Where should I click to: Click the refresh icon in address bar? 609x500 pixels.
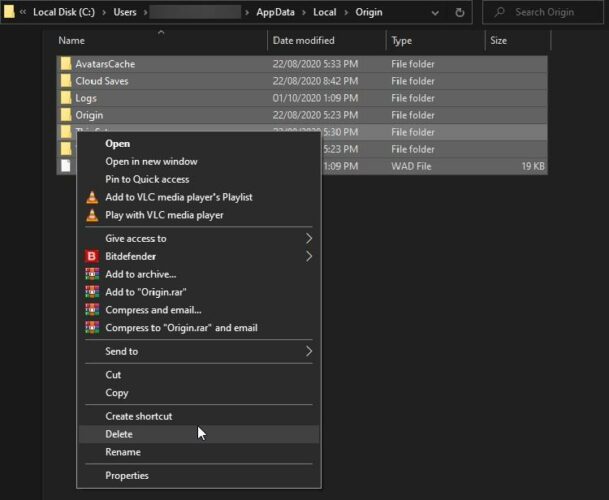coord(459,12)
